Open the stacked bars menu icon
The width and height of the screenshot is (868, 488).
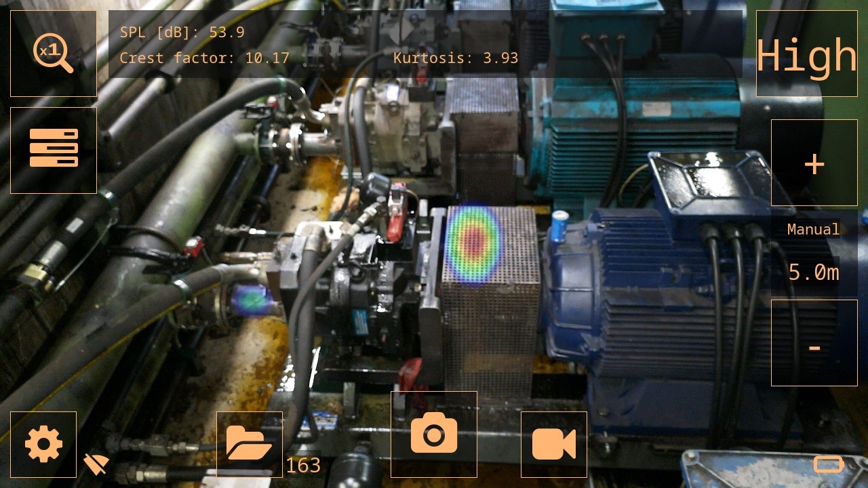54,150
